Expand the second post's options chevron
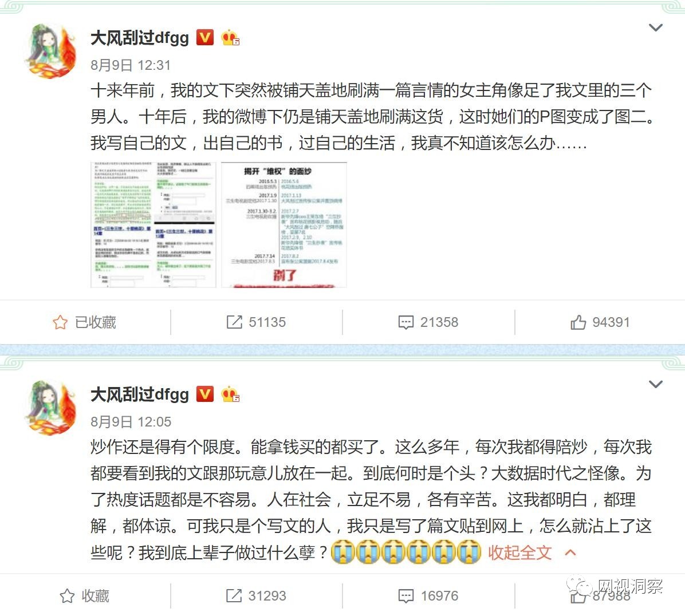685x616 pixels. click(656, 384)
